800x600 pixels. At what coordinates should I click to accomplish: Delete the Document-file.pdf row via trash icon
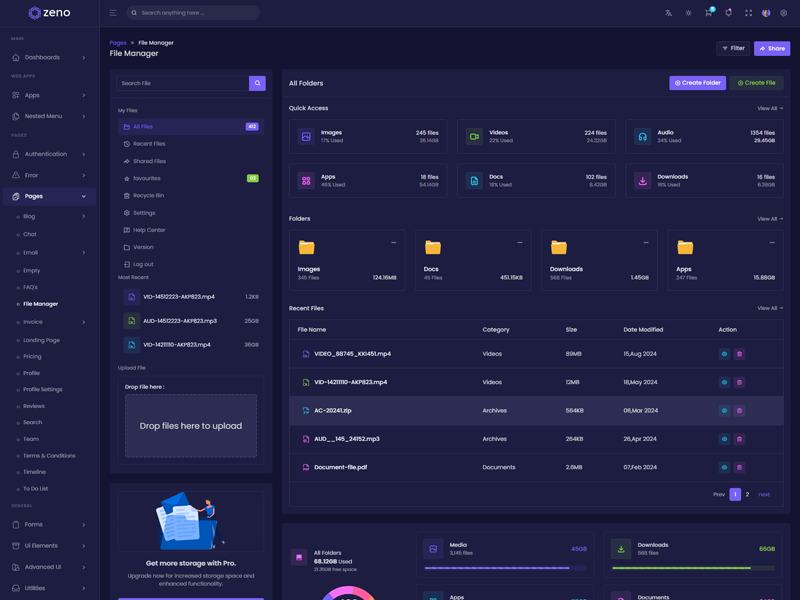[x=740, y=467]
